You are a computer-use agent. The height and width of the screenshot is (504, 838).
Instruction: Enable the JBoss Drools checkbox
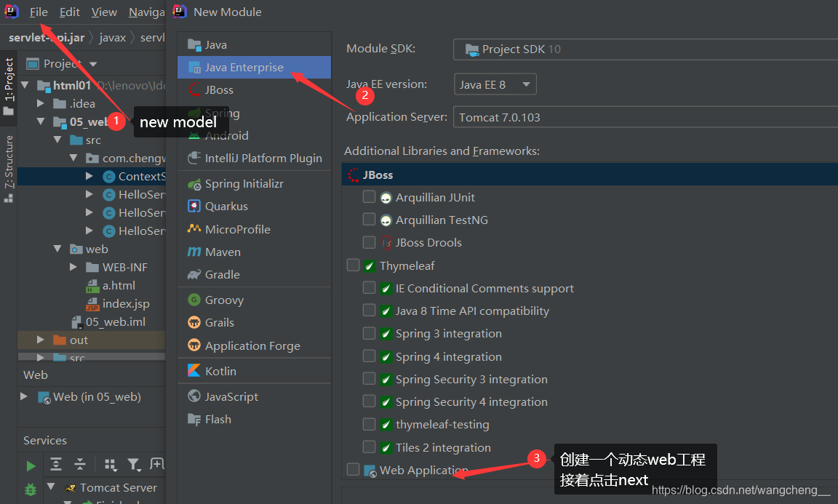coord(369,242)
